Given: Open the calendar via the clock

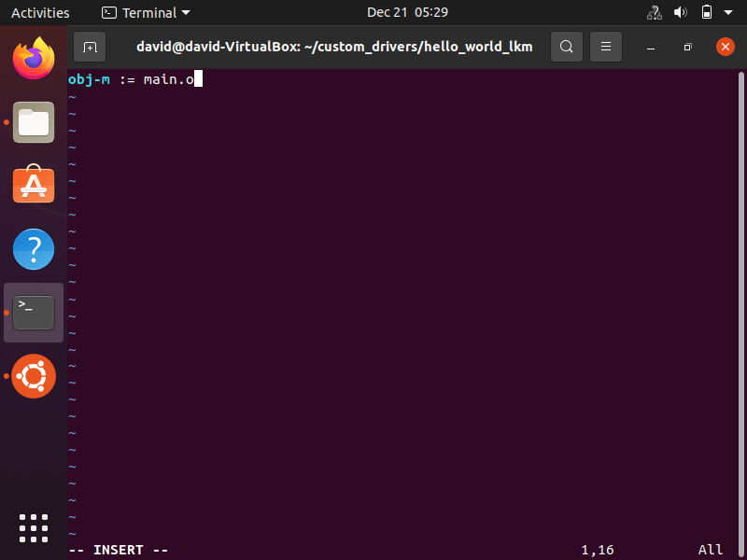Looking at the screenshot, I should 407,12.
